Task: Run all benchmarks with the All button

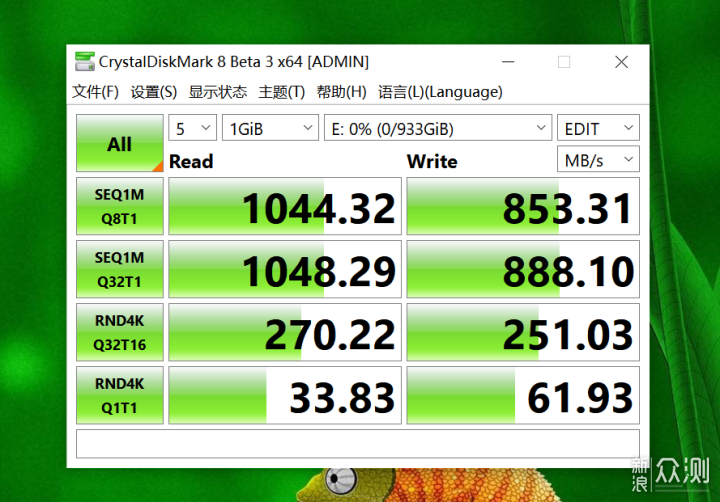Action: click(x=120, y=143)
